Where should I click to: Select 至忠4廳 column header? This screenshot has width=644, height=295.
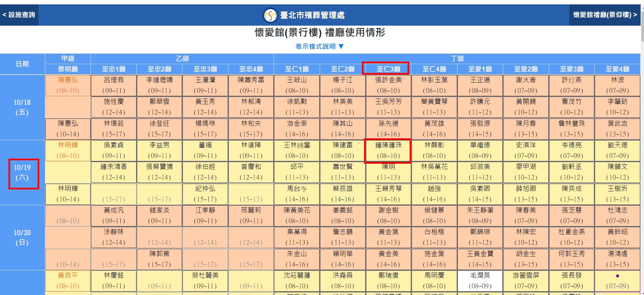click(x=251, y=69)
